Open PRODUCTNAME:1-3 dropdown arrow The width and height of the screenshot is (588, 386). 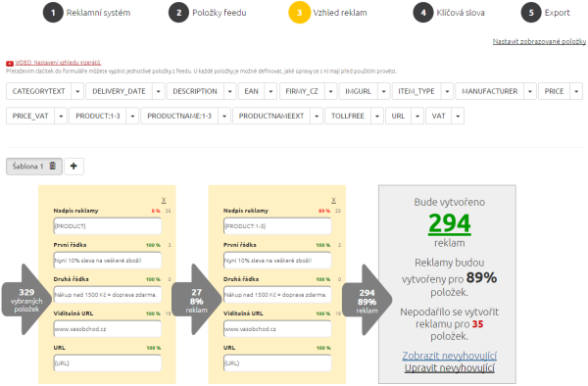pyautogui.click(x=224, y=116)
